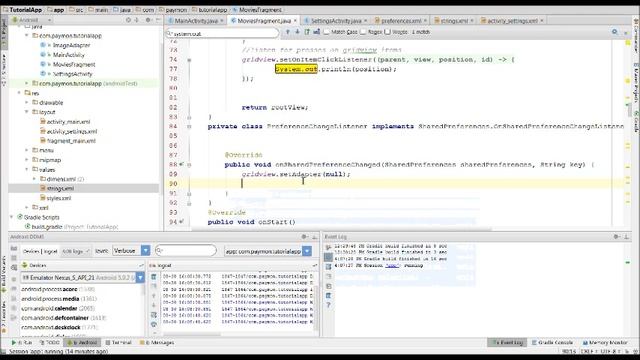This screenshot has width=640, height=360.
Task: Jump to next search occurrence arrow
Action: [x=297, y=32]
